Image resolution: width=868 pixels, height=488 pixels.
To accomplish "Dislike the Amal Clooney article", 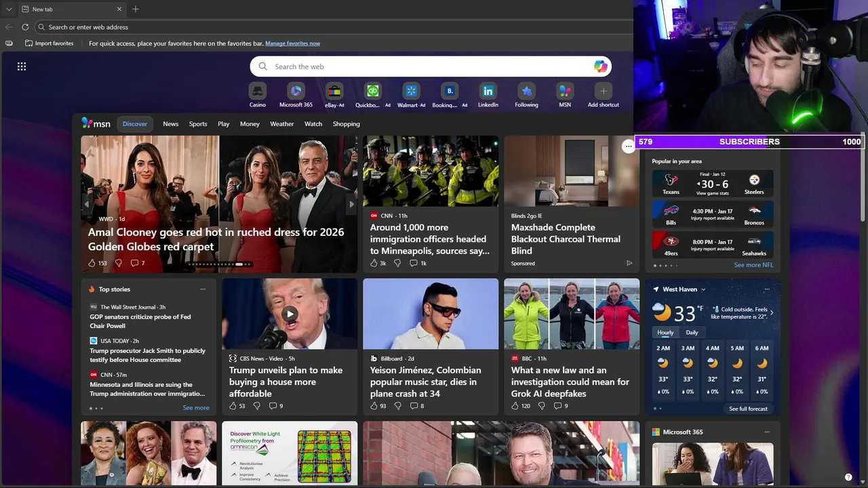I will point(118,263).
